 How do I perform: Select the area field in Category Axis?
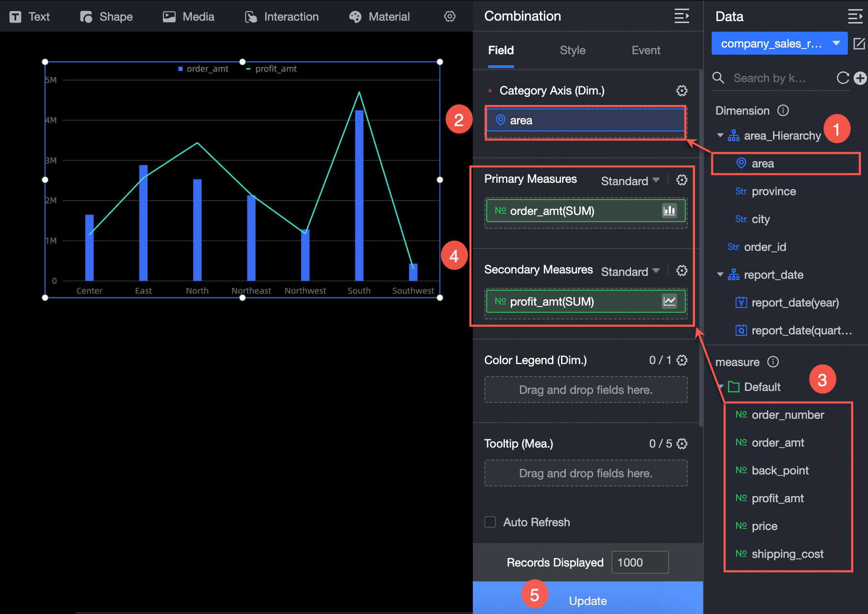(x=586, y=120)
